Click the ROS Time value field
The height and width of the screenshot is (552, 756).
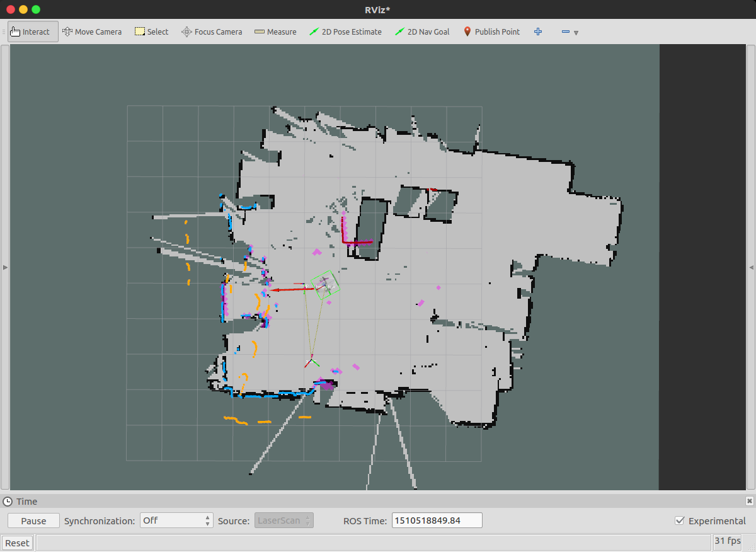click(x=437, y=520)
